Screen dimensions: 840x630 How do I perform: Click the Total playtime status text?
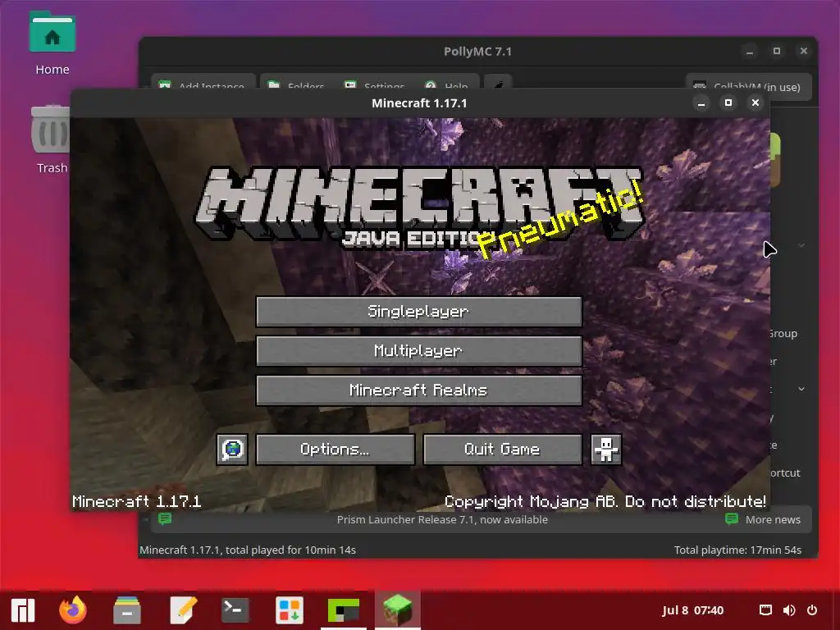737,550
